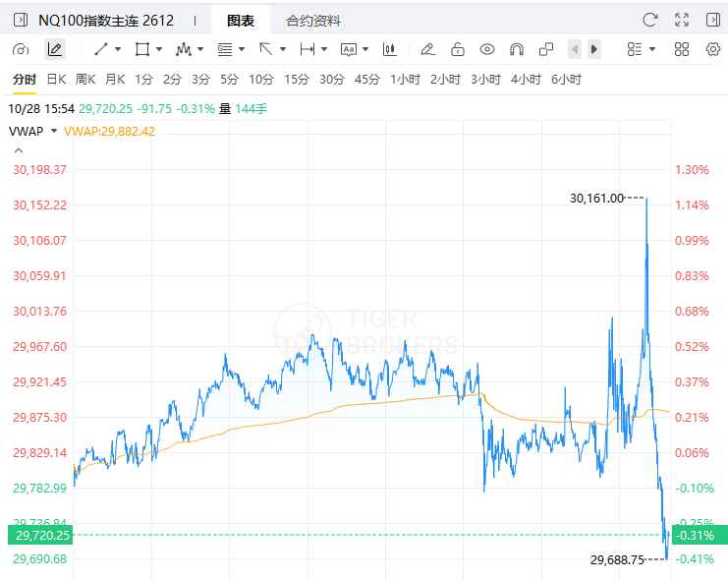
Task: Collapse left sidebar panel icon
Action: (x=20, y=20)
